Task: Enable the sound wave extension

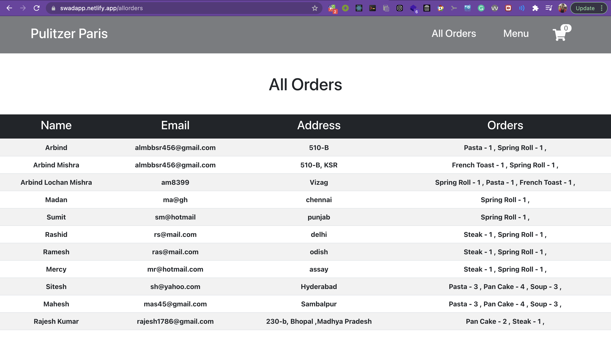Action: coord(522,8)
